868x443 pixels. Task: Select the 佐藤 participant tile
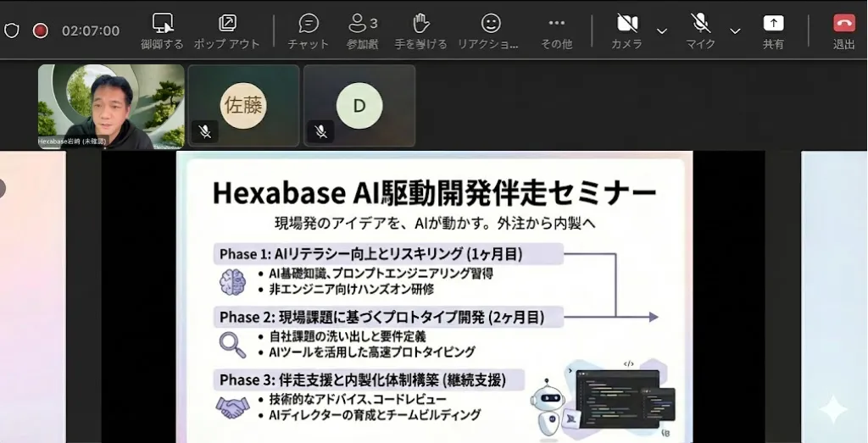[243, 105]
